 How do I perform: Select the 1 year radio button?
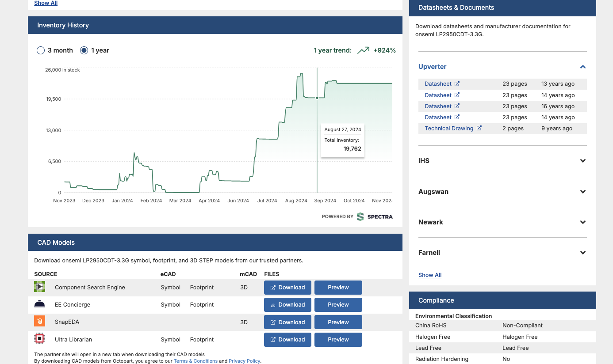pyautogui.click(x=84, y=50)
